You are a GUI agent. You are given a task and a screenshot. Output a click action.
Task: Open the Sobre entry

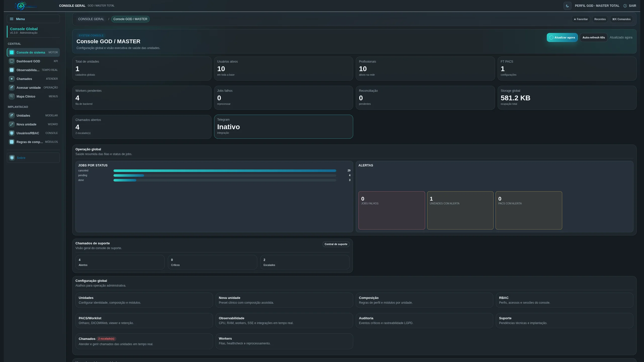(33, 158)
